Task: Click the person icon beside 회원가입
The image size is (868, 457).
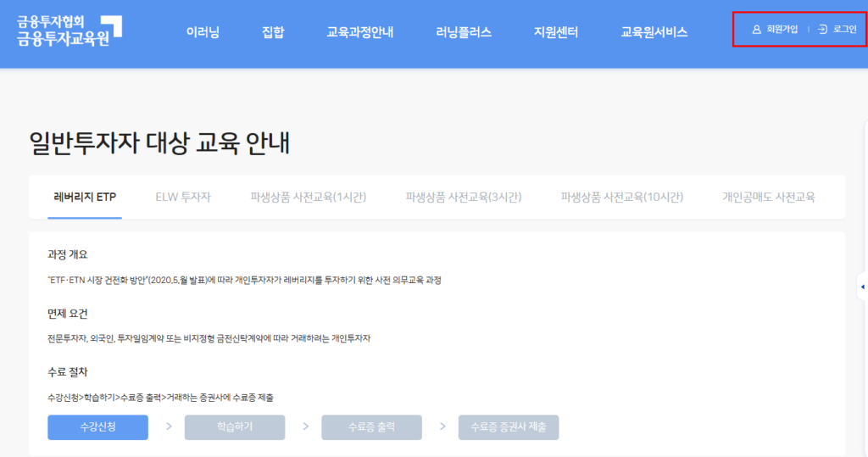Action: [x=756, y=30]
